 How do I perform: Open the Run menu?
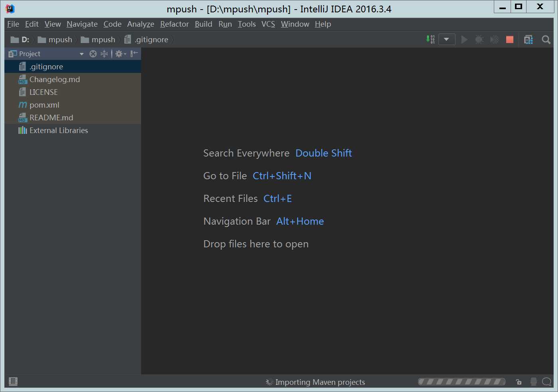(x=225, y=24)
